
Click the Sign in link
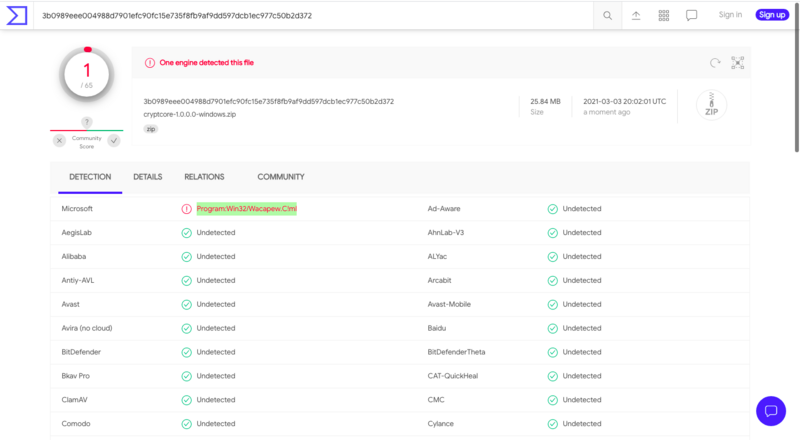click(x=730, y=15)
